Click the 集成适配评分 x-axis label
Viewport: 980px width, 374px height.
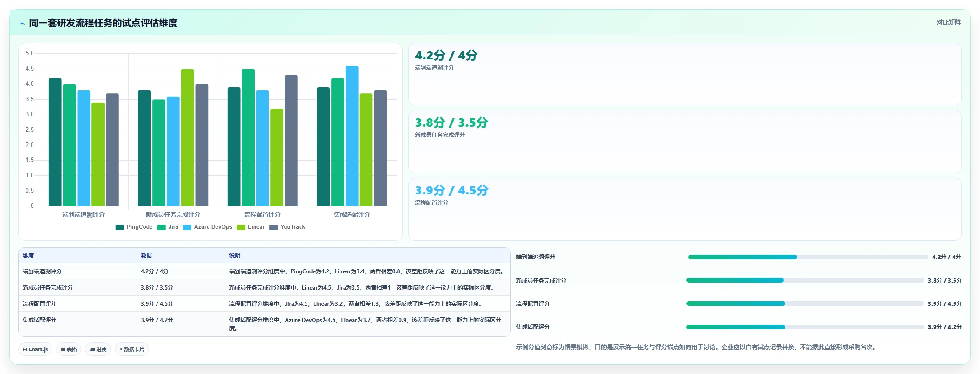352,214
